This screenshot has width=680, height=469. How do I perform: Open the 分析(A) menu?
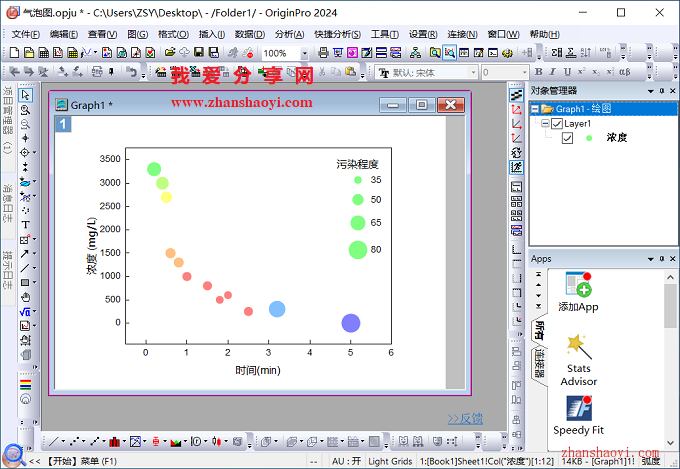[x=289, y=34]
